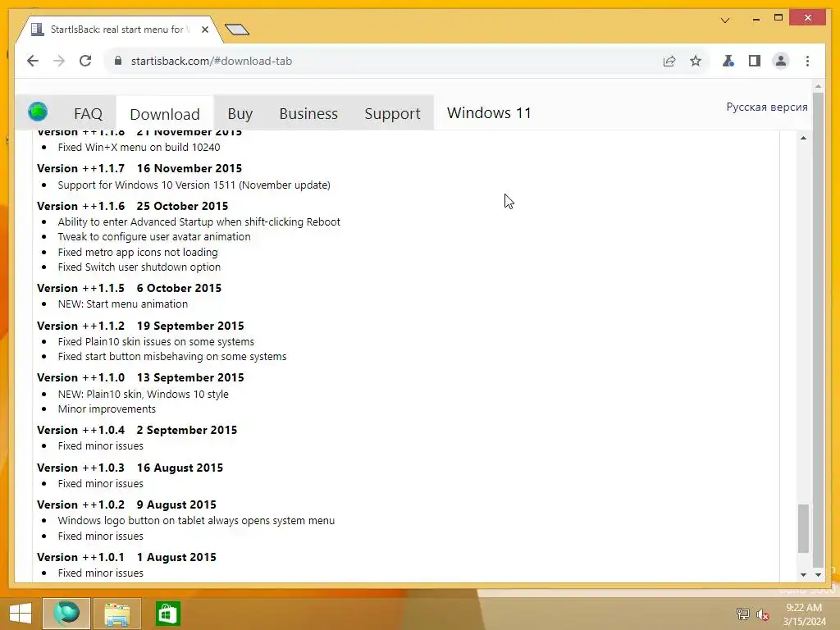Close the StartIsBack browser tab
The image size is (840, 630).
click(x=205, y=30)
